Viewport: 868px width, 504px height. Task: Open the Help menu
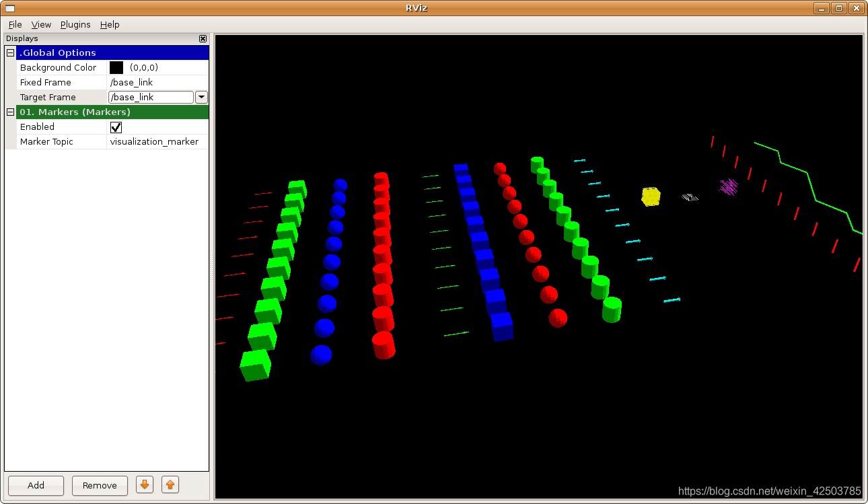tap(110, 24)
